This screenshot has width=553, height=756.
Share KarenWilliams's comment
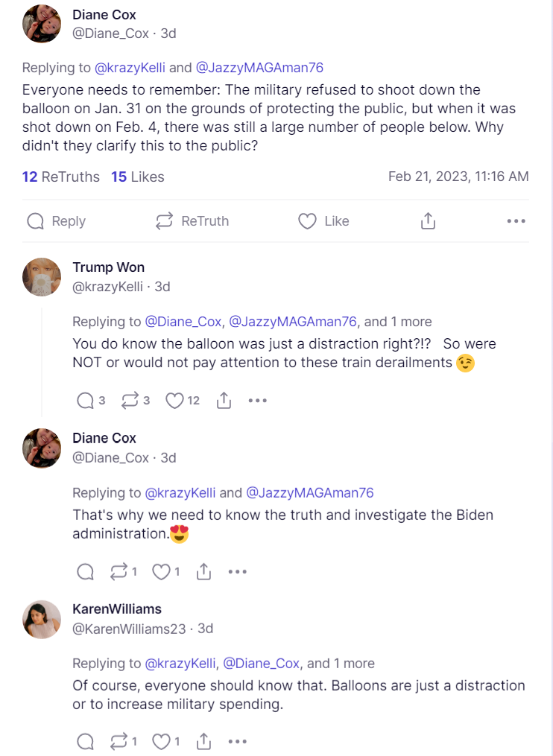pyautogui.click(x=203, y=741)
